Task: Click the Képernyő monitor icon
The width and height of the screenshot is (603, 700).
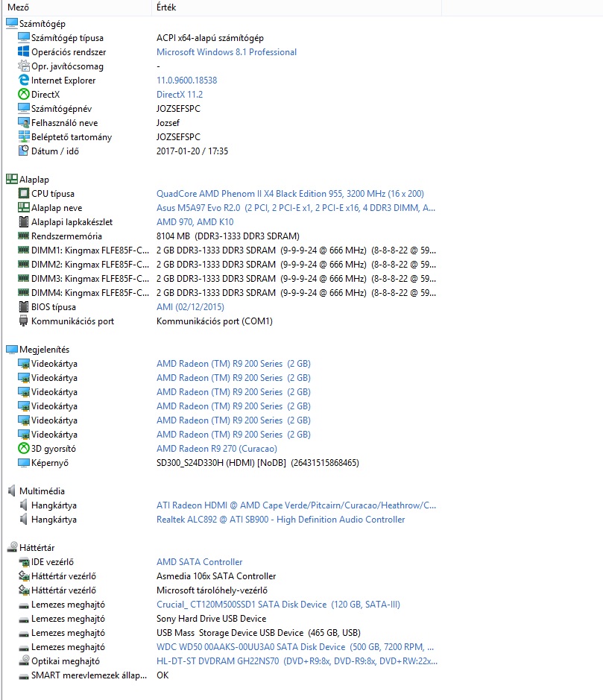Action: tap(24, 462)
